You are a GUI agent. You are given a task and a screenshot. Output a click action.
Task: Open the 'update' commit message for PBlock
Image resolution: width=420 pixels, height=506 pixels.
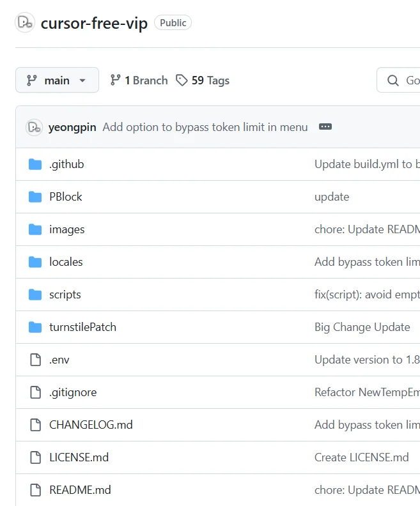(x=332, y=197)
